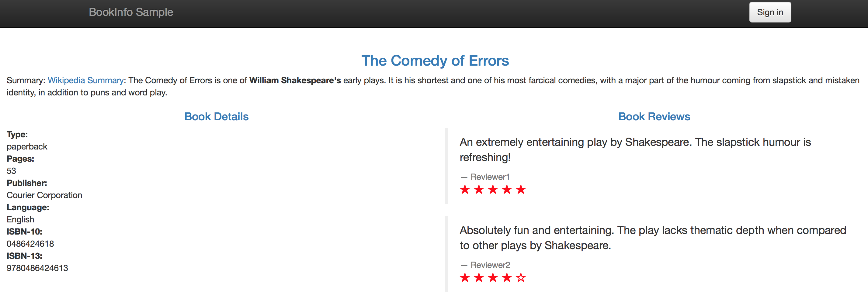Click the Book Reviews heading

pyautogui.click(x=654, y=117)
